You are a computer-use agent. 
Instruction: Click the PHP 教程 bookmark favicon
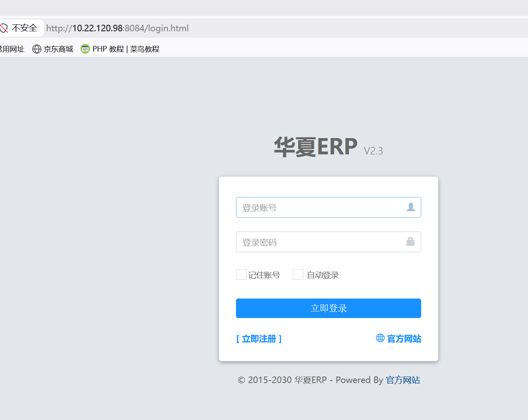click(x=85, y=49)
